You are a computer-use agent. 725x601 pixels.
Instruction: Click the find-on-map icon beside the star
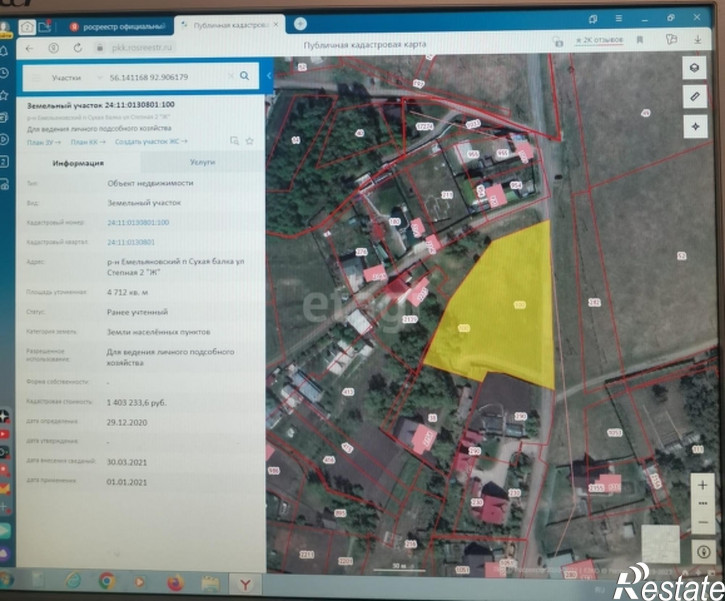coord(234,141)
